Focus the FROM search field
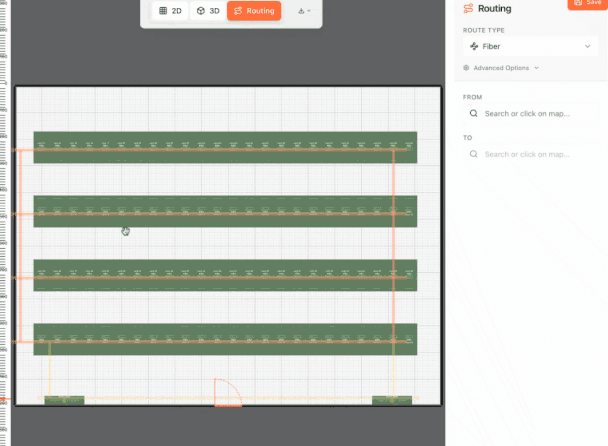 530,114
